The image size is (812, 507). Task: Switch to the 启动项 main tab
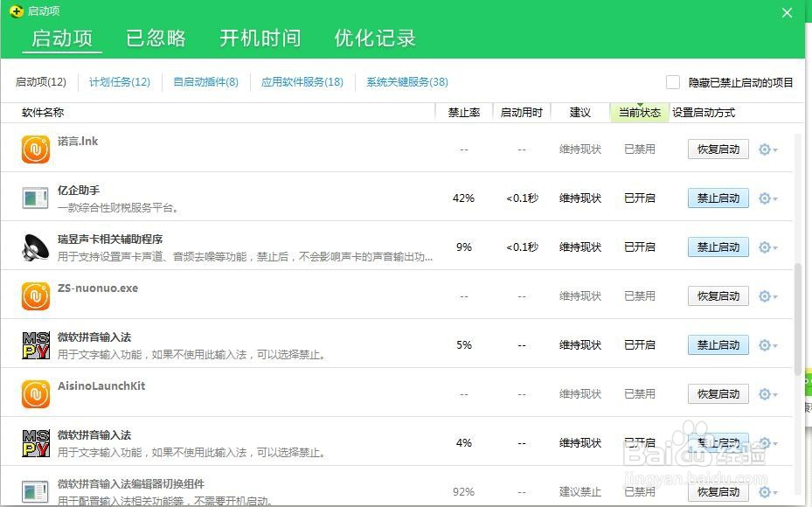(62, 38)
